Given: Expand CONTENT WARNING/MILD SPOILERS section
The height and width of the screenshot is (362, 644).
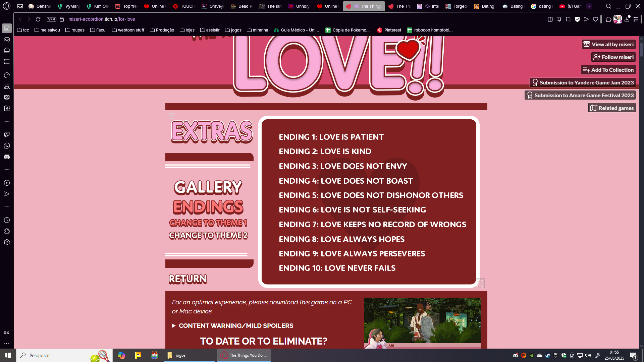Looking at the screenshot, I should [x=232, y=325].
